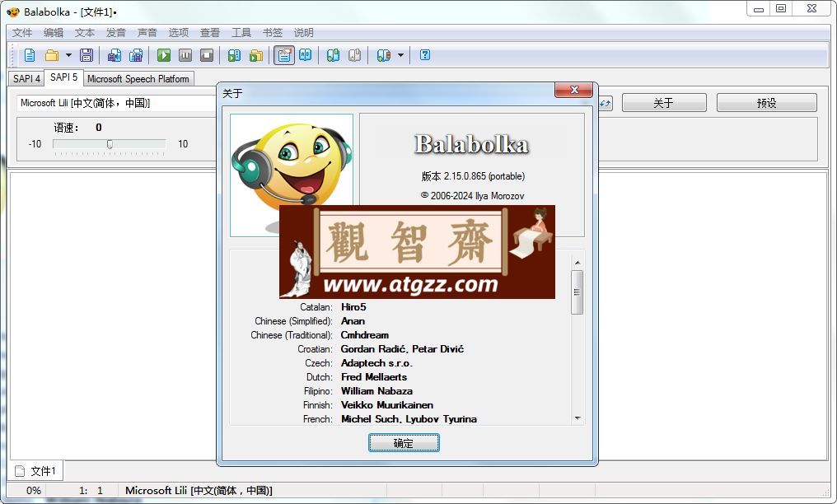Click Filipino translator William Nabaza
The width and height of the screenshot is (837, 504).
tap(376, 391)
